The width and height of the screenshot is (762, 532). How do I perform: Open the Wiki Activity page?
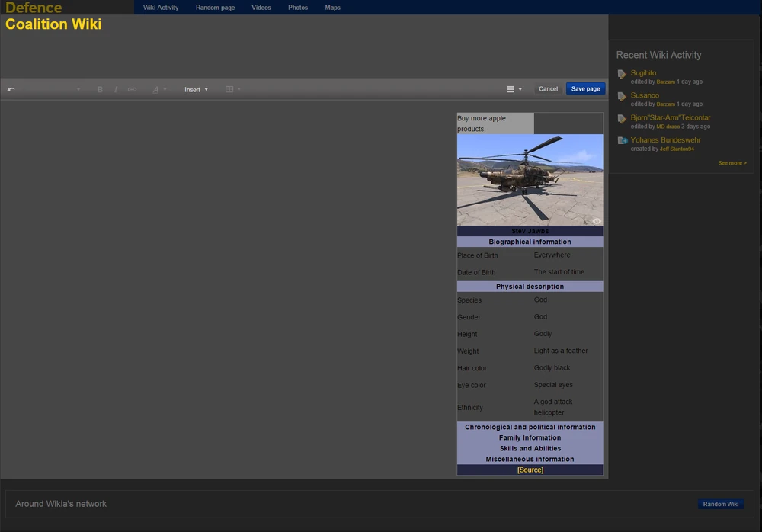[x=160, y=8]
